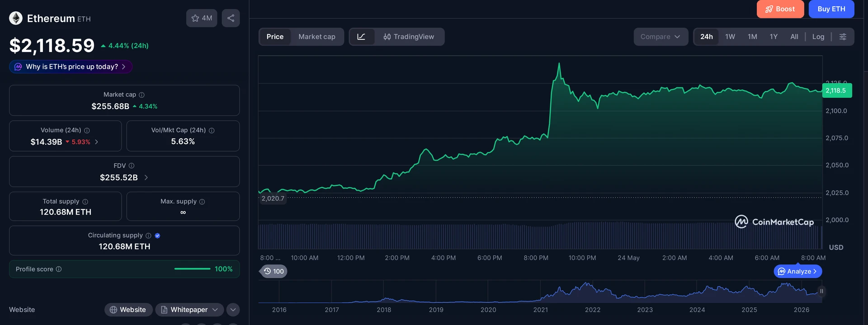
Task: Click the 4.44% (24h) change indicator
Action: point(125,46)
